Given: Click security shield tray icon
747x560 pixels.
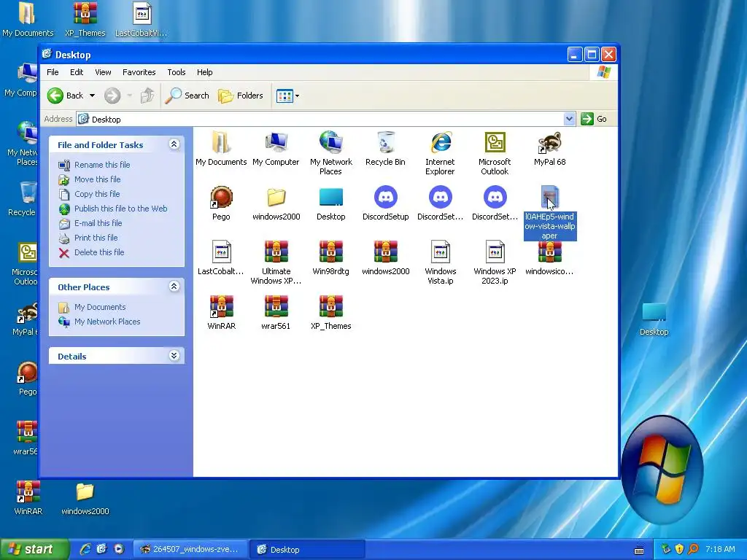Looking at the screenshot, I should click(x=679, y=549).
